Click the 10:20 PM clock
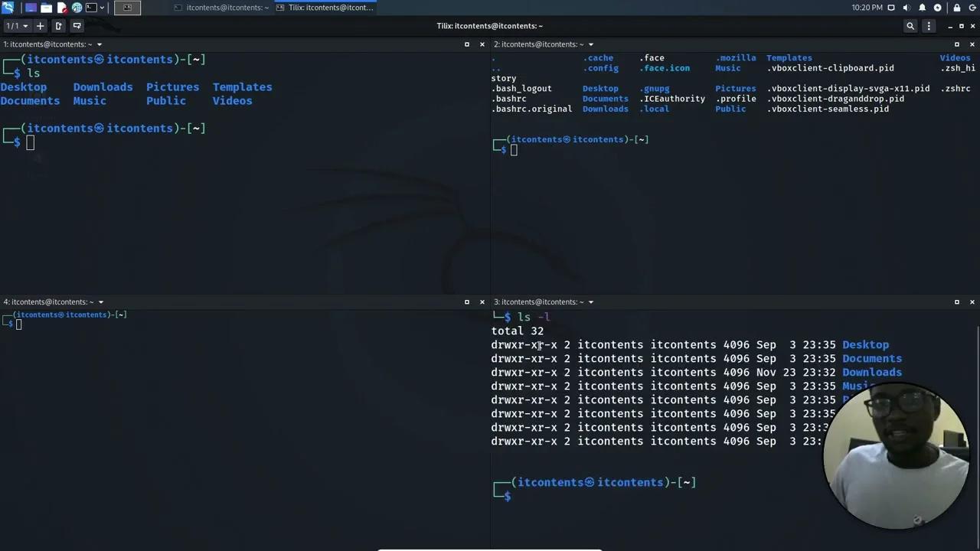980x551 pixels. (x=867, y=8)
